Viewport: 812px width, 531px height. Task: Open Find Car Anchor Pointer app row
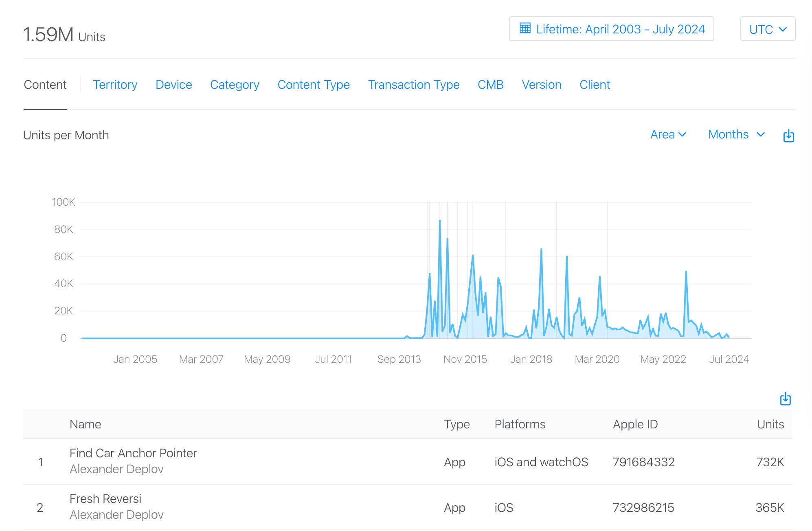[133, 453]
